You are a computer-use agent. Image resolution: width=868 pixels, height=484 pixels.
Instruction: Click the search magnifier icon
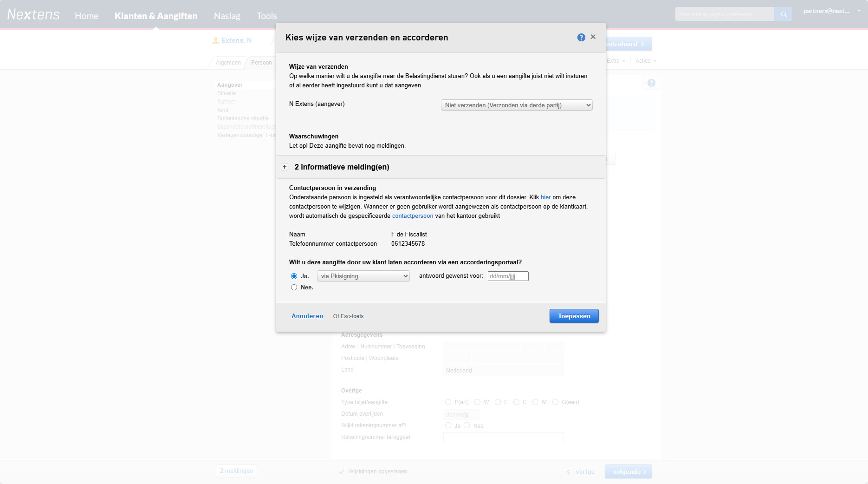pyautogui.click(x=783, y=14)
